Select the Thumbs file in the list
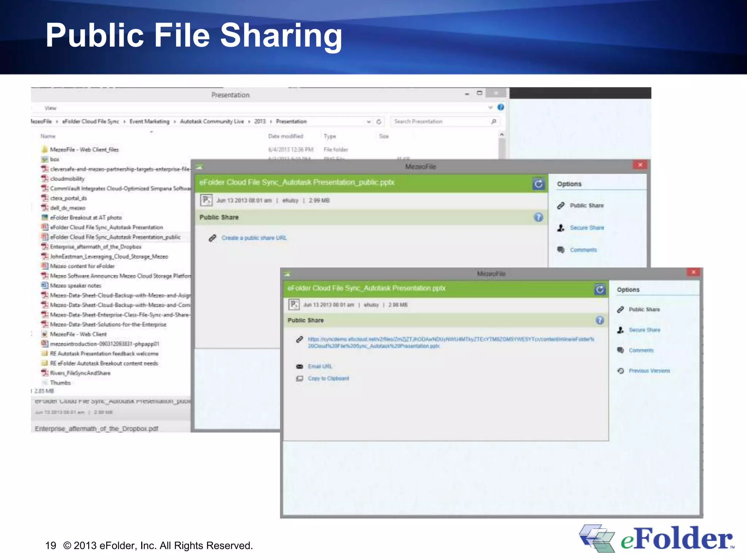Image resolution: width=747 pixels, height=560 pixels. pyautogui.click(x=60, y=383)
